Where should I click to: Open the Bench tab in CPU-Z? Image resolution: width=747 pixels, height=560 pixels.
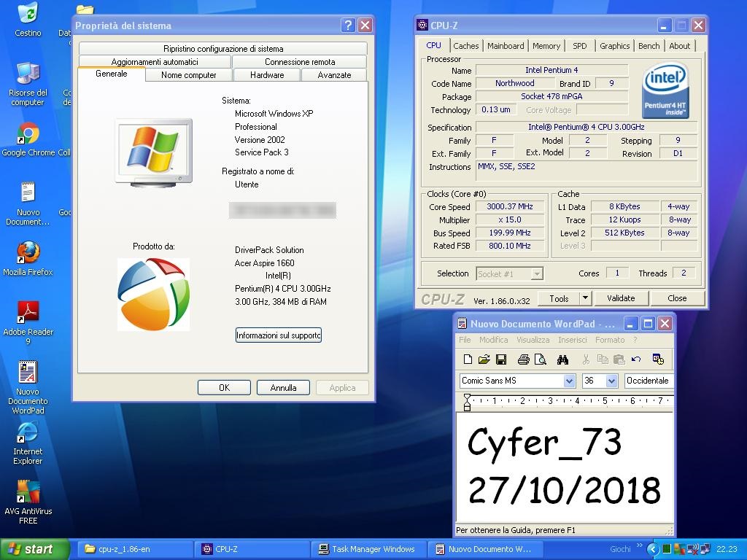pos(649,46)
